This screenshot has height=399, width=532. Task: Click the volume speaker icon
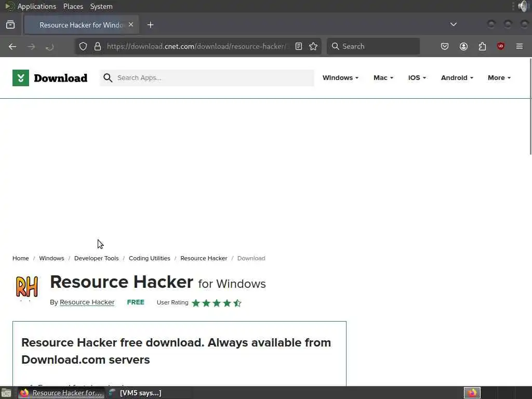point(524,6)
